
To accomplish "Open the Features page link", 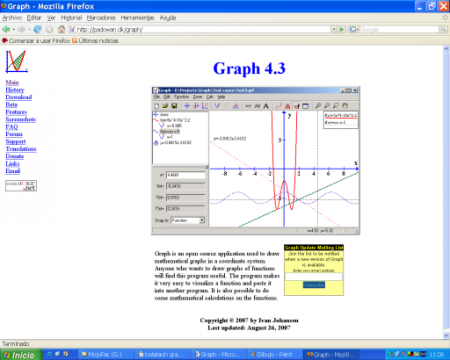I will pos(16,112).
